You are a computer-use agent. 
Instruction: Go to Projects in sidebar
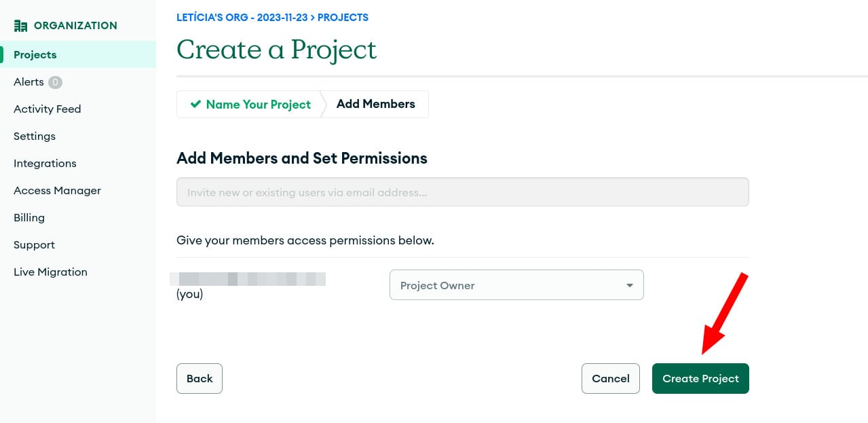(35, 54)
